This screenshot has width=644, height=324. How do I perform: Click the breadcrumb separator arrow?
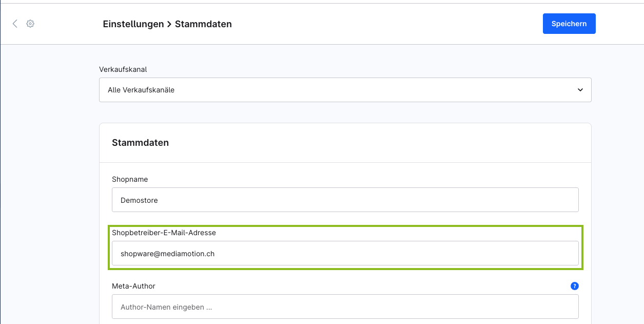point(169,24)
